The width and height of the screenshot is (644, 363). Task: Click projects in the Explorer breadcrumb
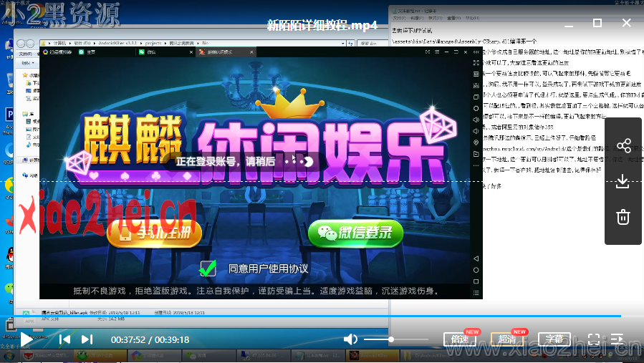153,43
